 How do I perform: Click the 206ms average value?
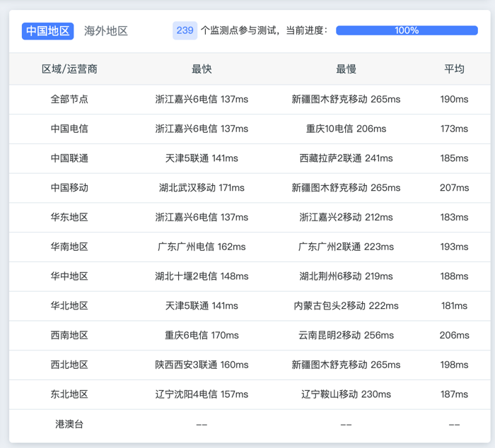(454, 335)
